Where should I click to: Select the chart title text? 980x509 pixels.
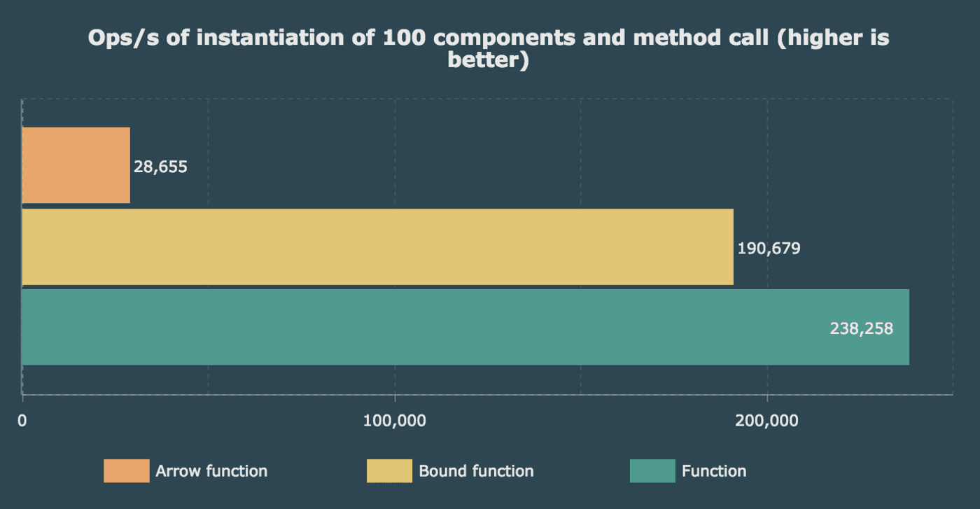489,48
